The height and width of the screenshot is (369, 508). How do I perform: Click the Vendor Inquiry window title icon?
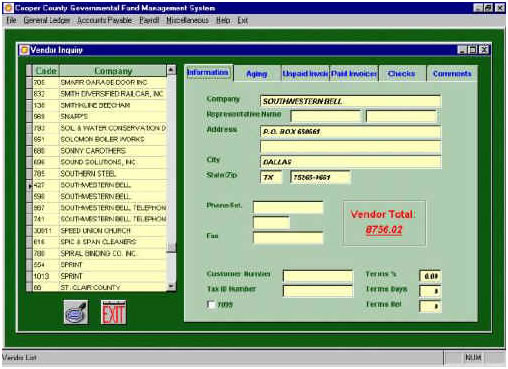pyautogui.click(x=24, y=50)
